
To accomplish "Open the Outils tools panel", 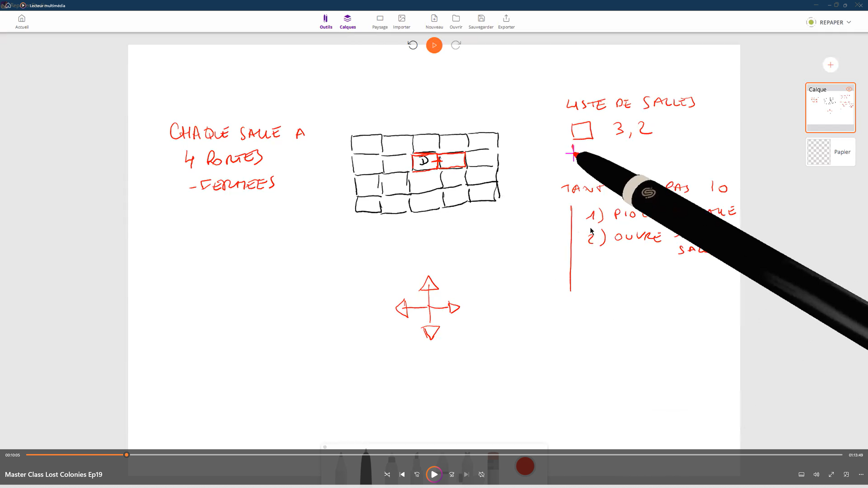I will click(326, 21).
